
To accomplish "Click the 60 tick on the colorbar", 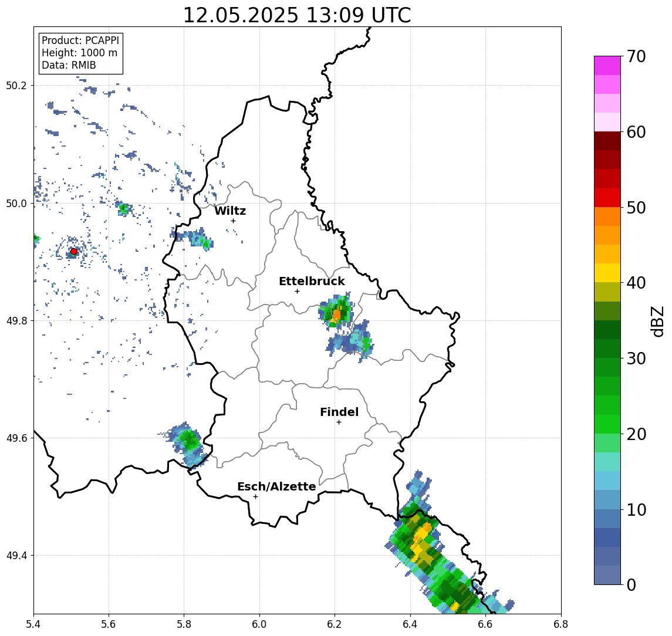I will tap(636, 132).
